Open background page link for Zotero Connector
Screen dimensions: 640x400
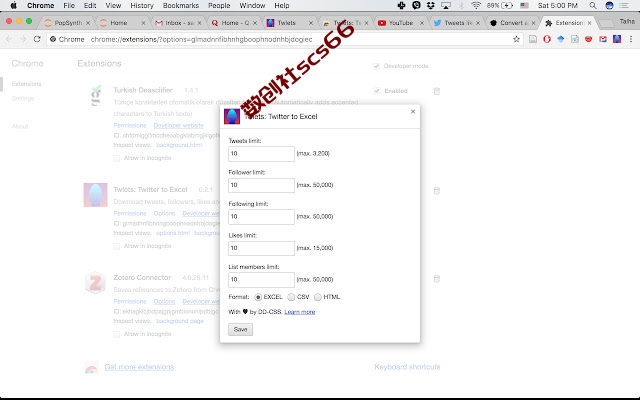(180, 321)
